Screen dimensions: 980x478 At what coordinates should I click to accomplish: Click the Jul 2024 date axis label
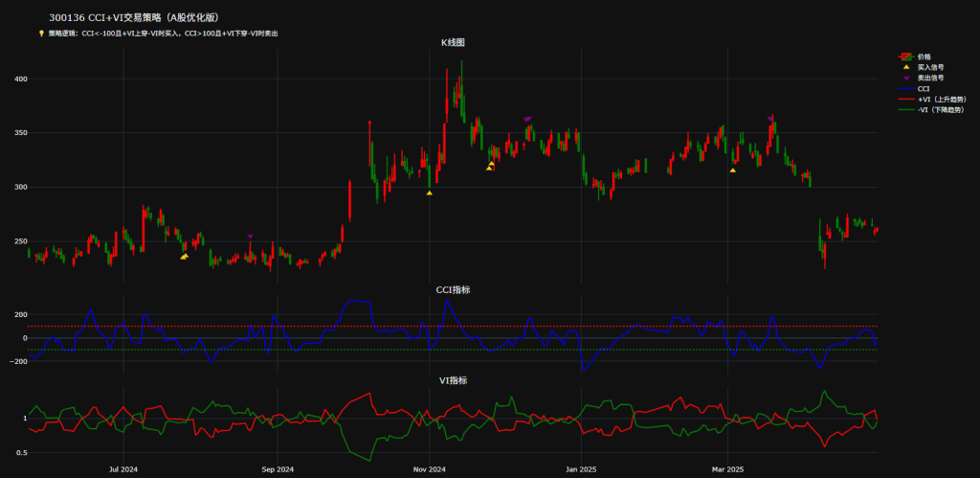tap(123, 468)
